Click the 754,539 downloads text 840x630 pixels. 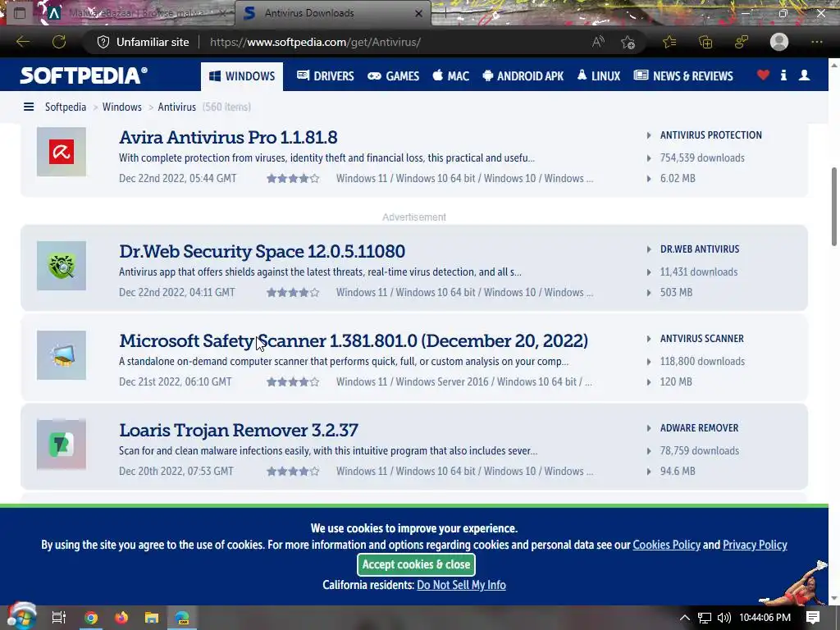(x=702, y=158)
